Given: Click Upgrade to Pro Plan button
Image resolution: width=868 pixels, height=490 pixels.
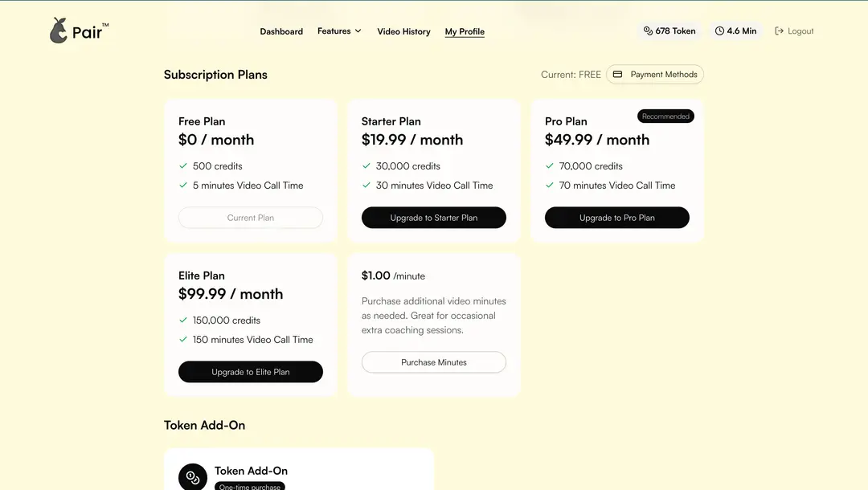Looking at the screenshot, I should (x=616, y=218).
